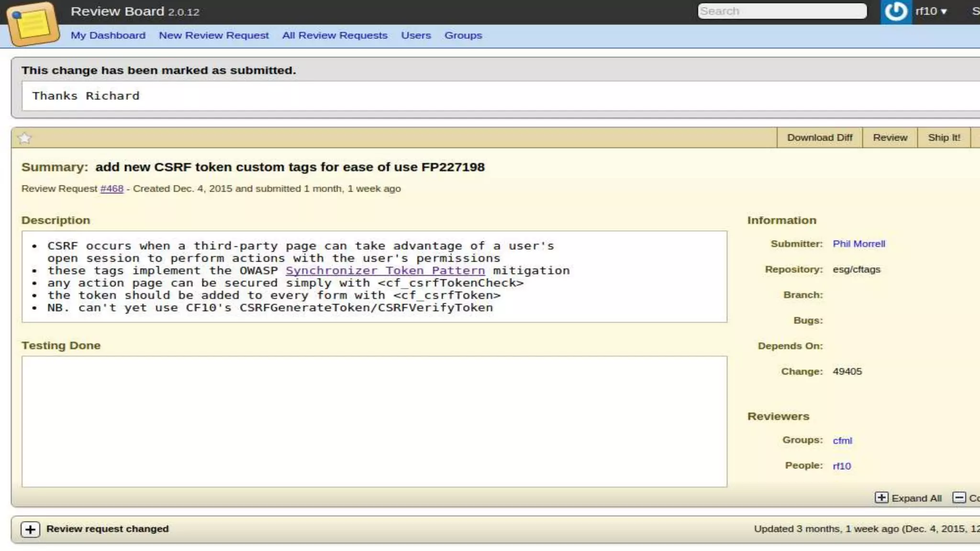
Task: Open review request #468 link
Action: (111, 189)
